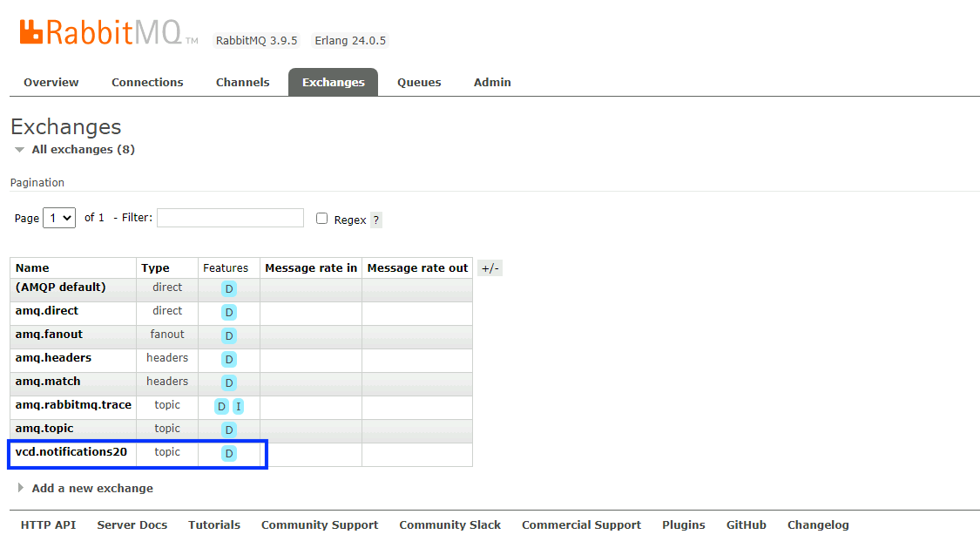Open the vcd.notifications20 exchange
Screen dimensions: 980x548
pos(71,452)
